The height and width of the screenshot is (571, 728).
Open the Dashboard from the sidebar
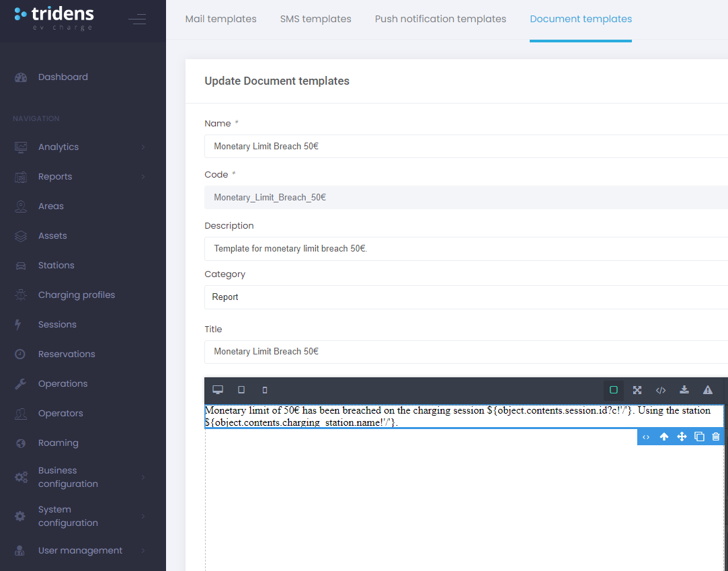63,77
